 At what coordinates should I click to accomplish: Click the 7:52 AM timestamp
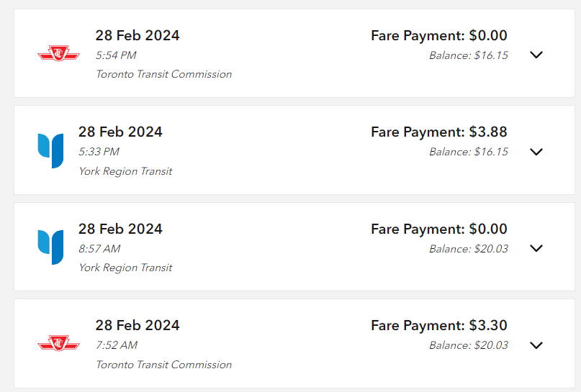coord(117,345)
